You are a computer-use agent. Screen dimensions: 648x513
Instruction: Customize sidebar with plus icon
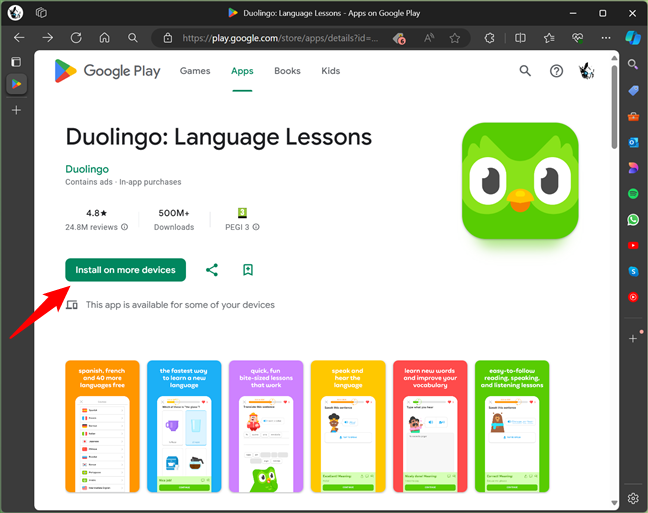pos(633,339)
